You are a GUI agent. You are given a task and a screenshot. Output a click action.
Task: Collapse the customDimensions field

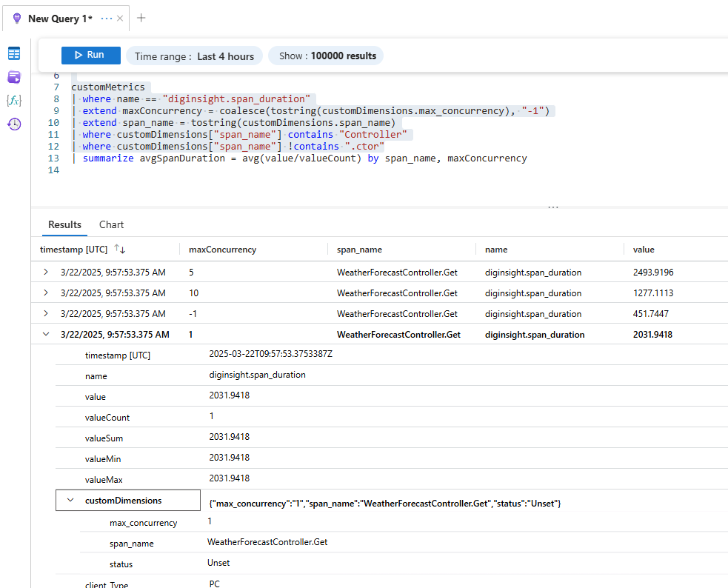[x=71, y=501]
